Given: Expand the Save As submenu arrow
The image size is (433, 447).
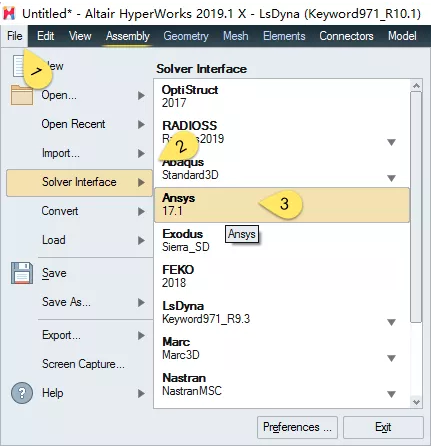Looking at the screenshot, I should pos(141,302).
